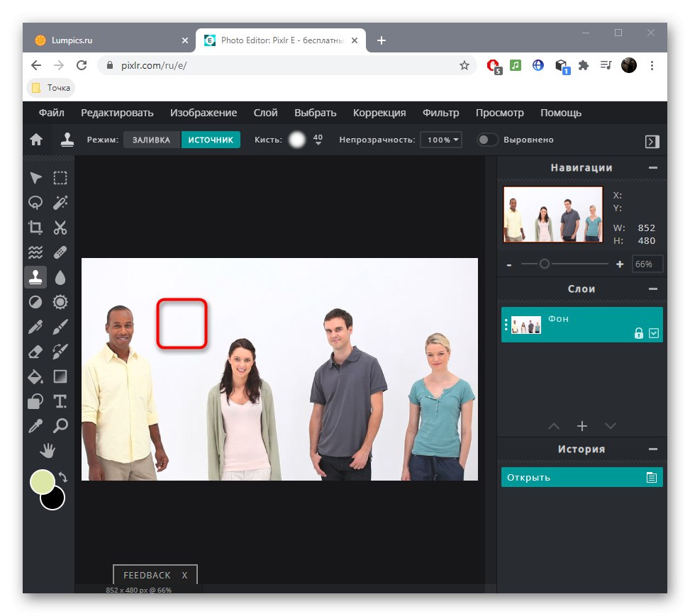
Task: Select the Sponge/Color gear tool
Action: click(60, 302)
